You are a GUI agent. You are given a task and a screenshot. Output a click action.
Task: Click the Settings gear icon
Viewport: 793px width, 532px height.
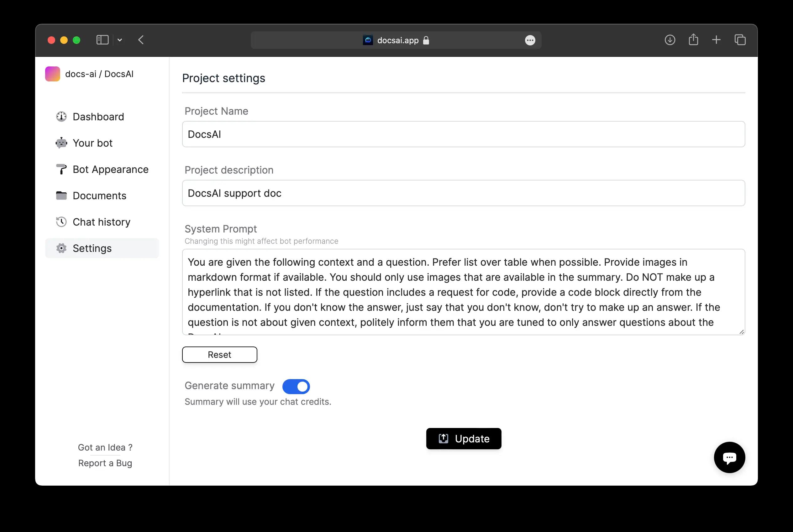[61, 248]
